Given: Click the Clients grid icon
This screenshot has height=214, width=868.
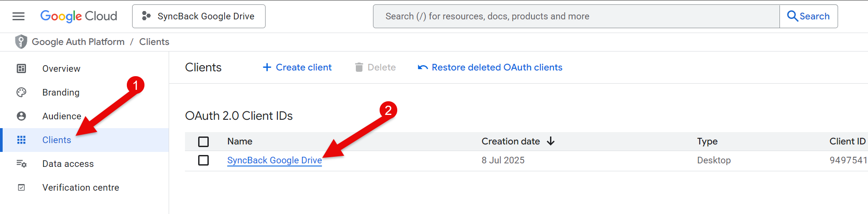Looking at the screenshot, I should pyautogui.click(x=21, y=140).
